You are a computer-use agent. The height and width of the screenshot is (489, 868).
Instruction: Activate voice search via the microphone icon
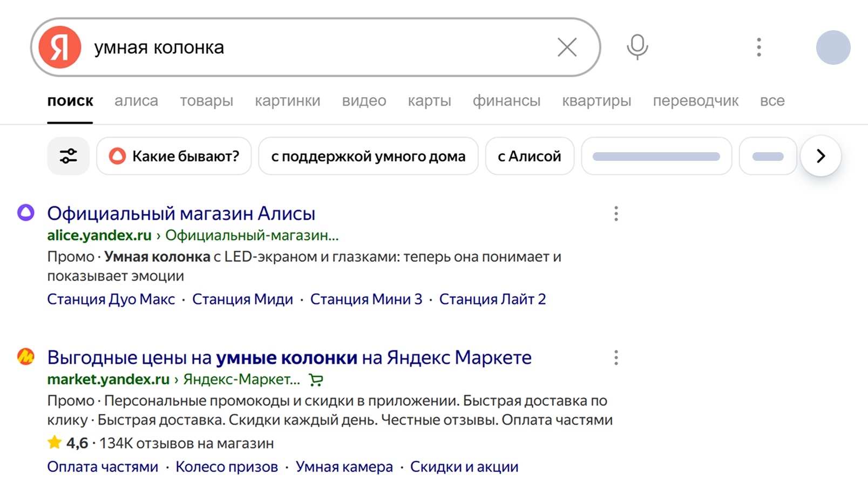(637, 47)
